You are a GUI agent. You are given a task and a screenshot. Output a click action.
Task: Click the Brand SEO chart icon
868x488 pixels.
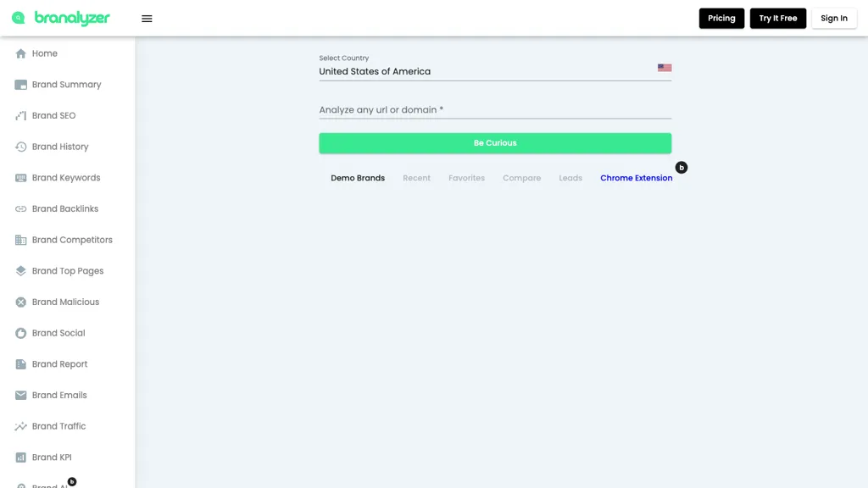20,115
